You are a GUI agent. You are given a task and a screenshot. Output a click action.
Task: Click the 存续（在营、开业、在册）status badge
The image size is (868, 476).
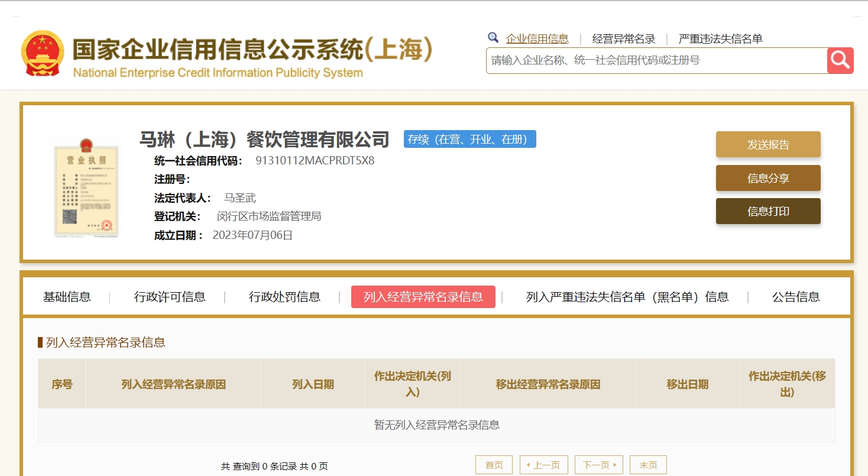click(470, 140)
